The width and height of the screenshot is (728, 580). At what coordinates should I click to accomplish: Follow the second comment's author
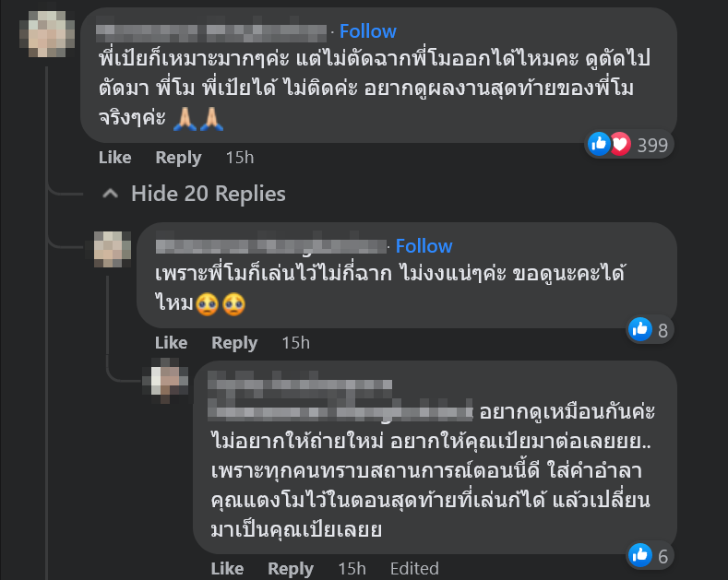tap(424, 246)
